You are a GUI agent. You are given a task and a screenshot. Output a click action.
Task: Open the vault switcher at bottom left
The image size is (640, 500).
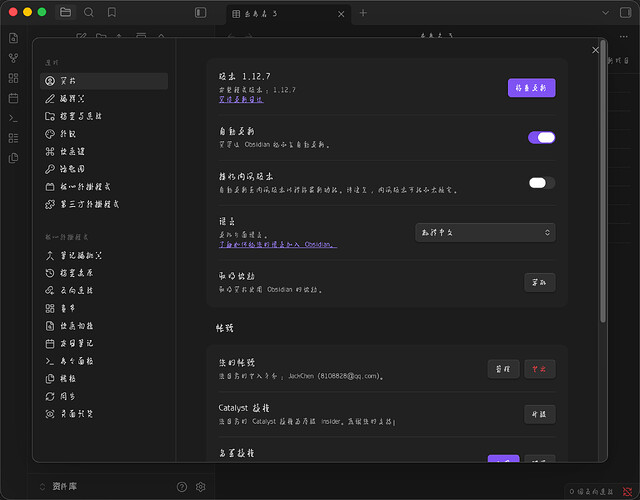tap(59, 487)
